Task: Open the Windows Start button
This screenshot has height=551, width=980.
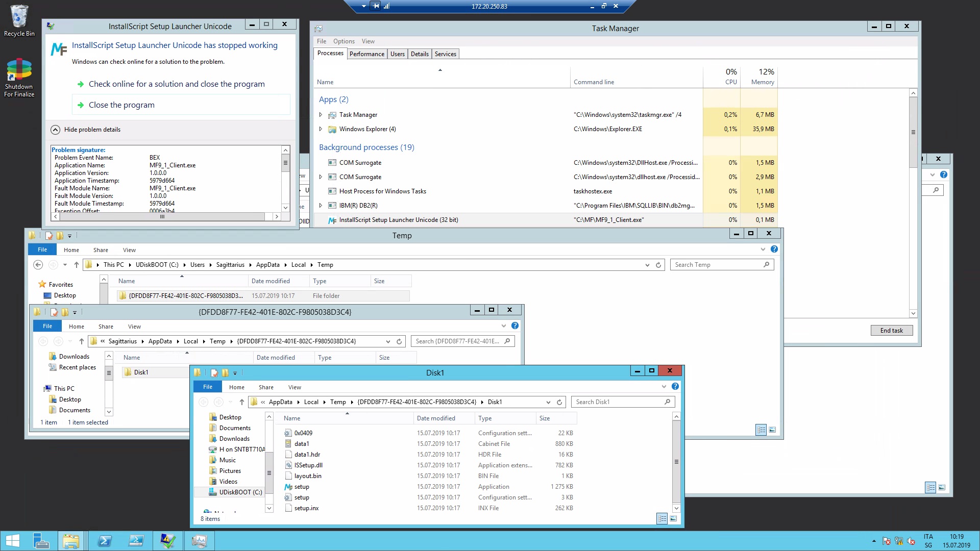Action: [x=13, y=541]
